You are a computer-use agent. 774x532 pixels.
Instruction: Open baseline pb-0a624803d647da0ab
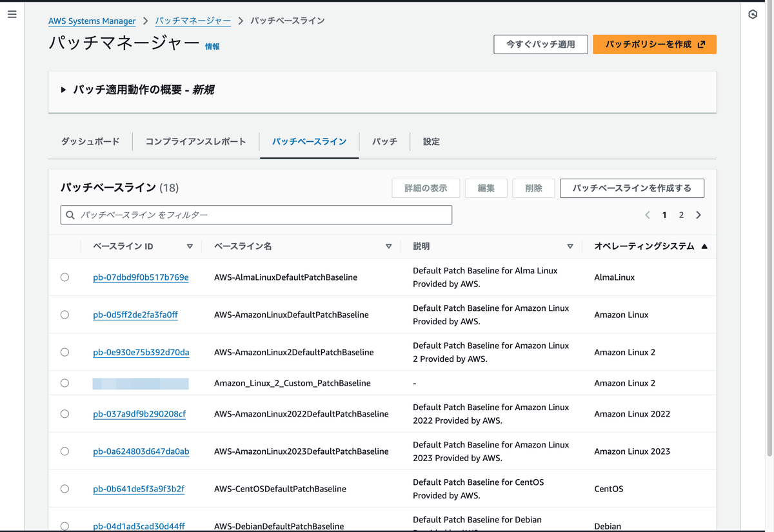tap(141, 451)
